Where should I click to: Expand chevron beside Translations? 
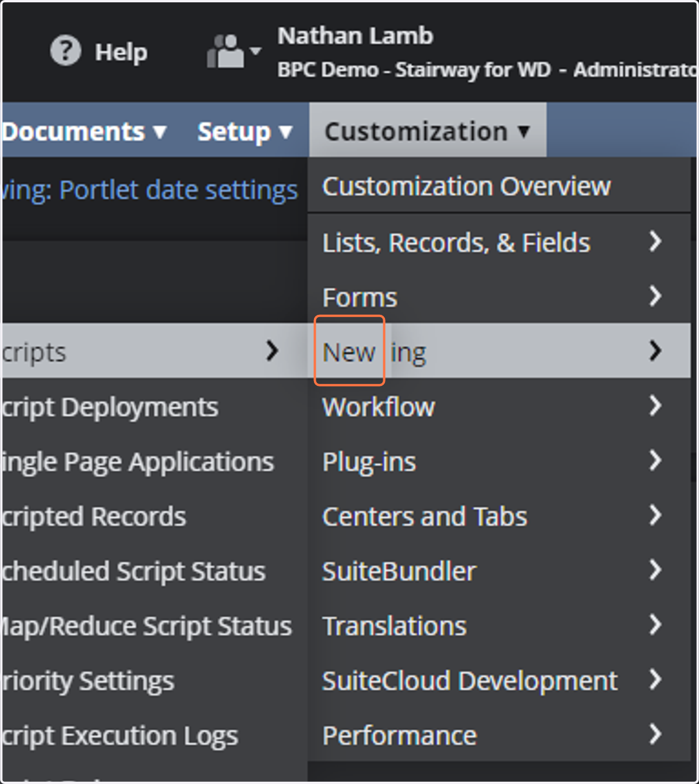(x=655, y=624)
